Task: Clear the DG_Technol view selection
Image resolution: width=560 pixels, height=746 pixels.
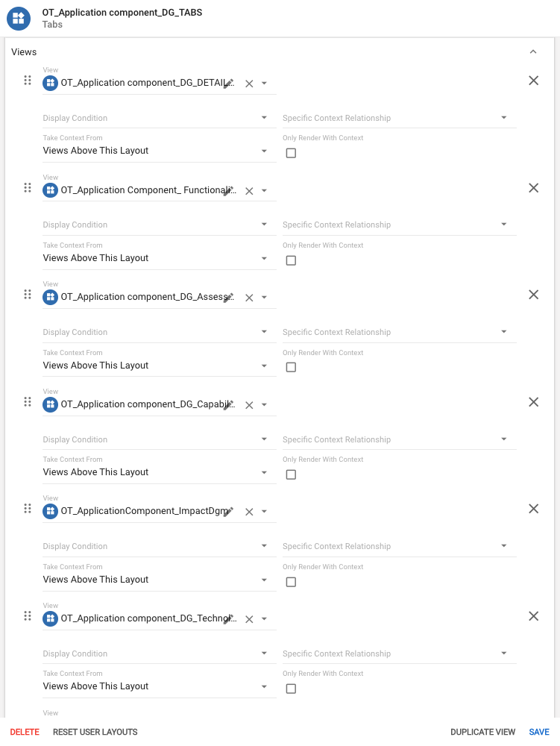Action: tap(249, 619)
